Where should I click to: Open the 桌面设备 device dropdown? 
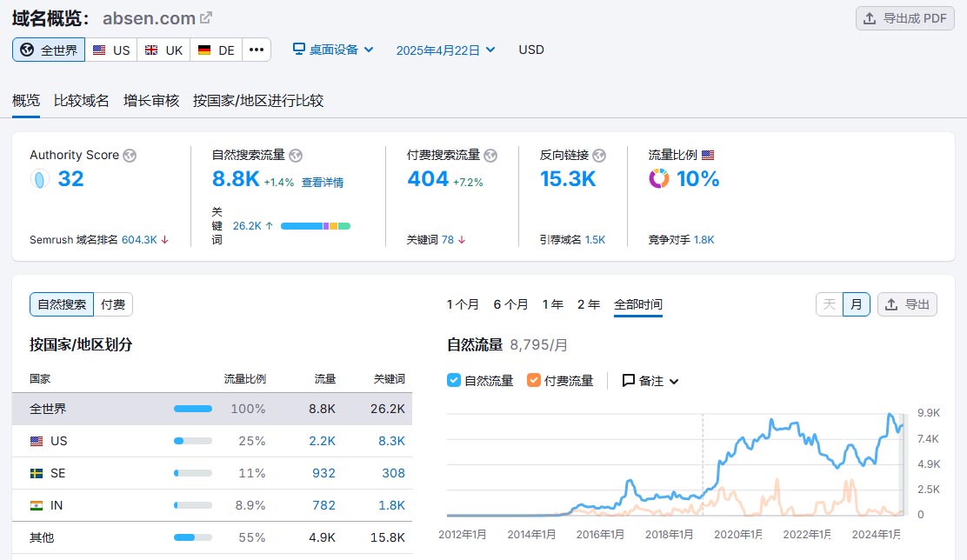pyautogui.click(x=333, y=50)
